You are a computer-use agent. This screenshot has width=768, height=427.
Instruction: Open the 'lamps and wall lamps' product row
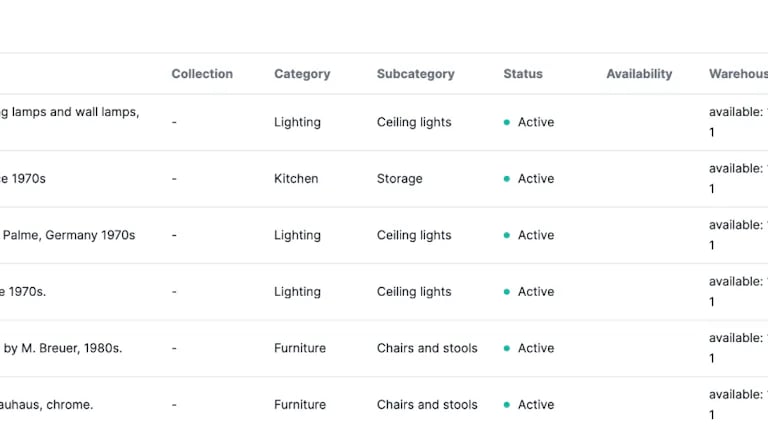pyautogui.click(x=70, y=112)
